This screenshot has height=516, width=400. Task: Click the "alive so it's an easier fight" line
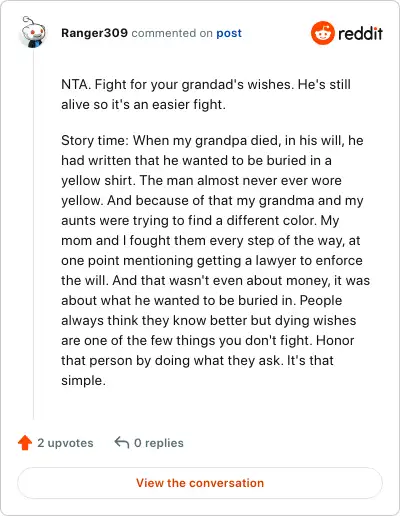pos(143,105)
